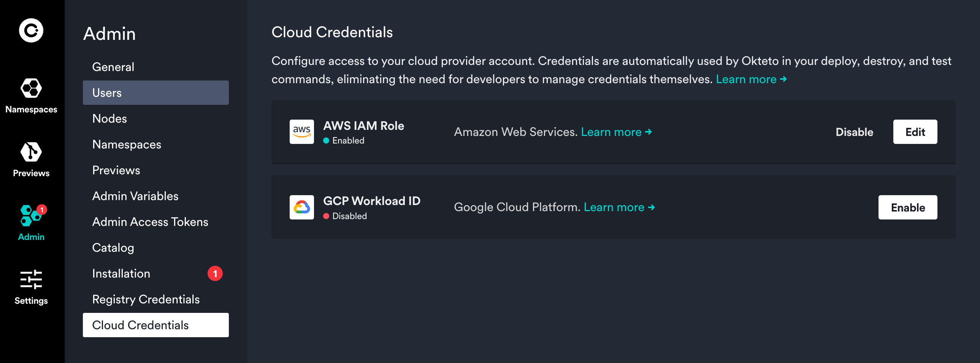
Task: Disable the AWS IAM Role credential
Action: 854,132
